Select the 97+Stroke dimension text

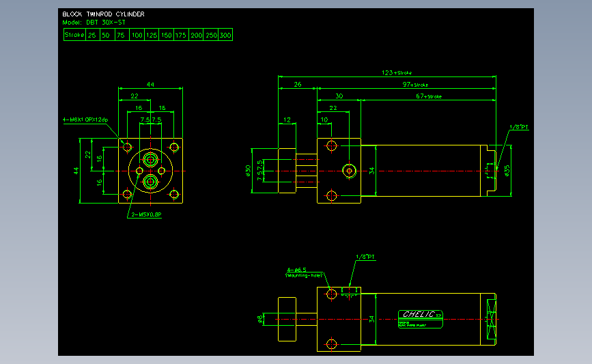coord(415,85)
